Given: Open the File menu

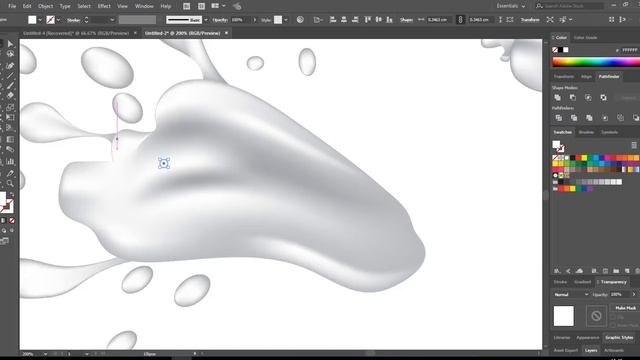Looking at the screenshot, I should (x=12, y=6).
